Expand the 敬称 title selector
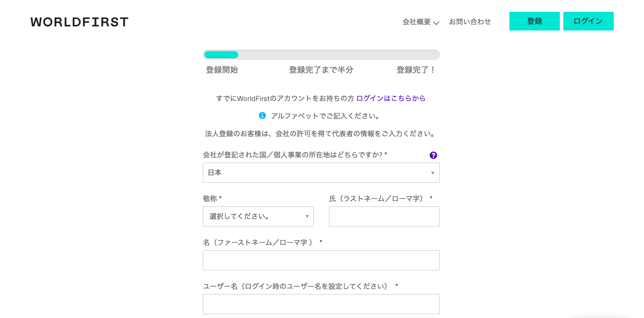 [x=258, y=216]
